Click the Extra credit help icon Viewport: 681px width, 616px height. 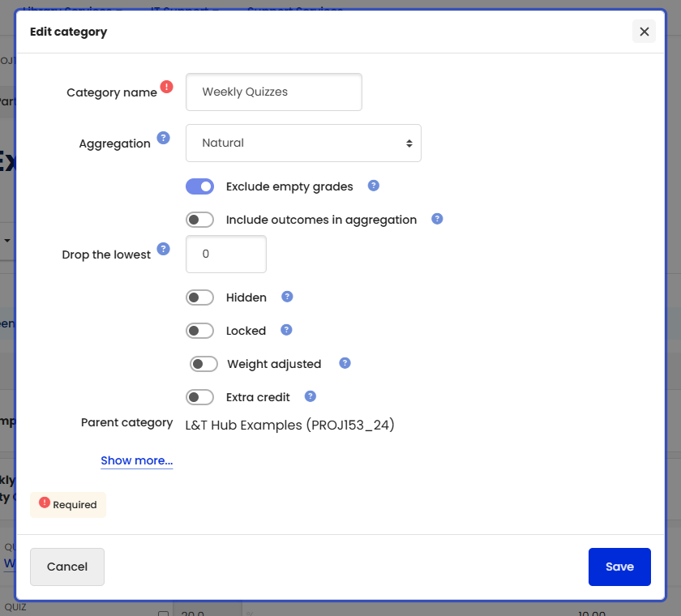(310, 396)
